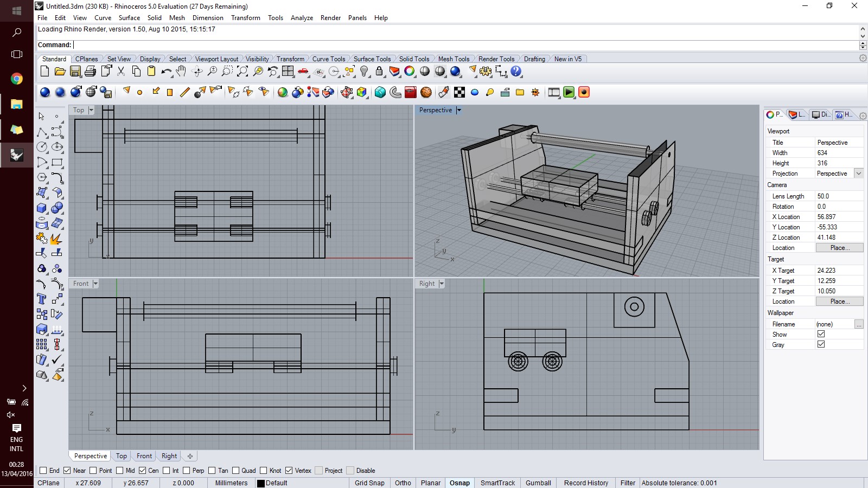This screenshot has width=868, height=488.
Task: Expand the Perspective viewport title menu
Action: coord(459,110)
